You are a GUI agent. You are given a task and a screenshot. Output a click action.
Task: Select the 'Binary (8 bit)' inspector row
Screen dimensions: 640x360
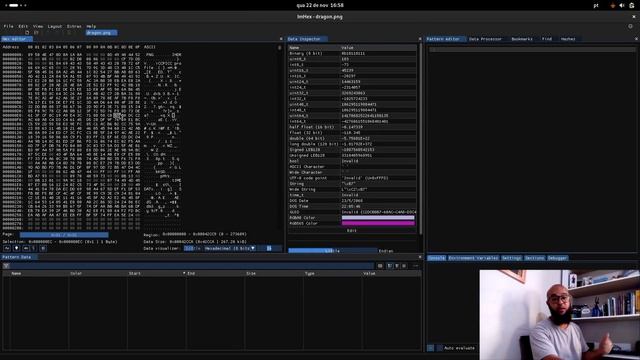352,53
